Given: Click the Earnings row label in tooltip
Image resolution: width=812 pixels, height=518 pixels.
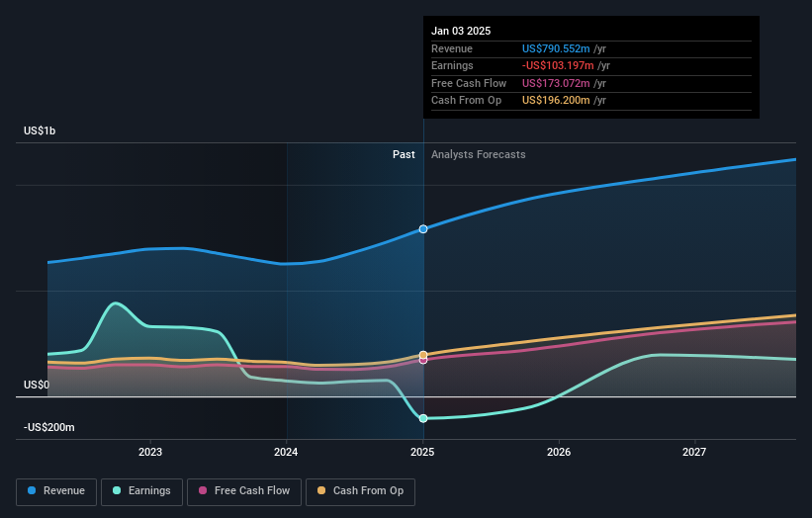Looking at the screenshot, I should pos(452,65).
